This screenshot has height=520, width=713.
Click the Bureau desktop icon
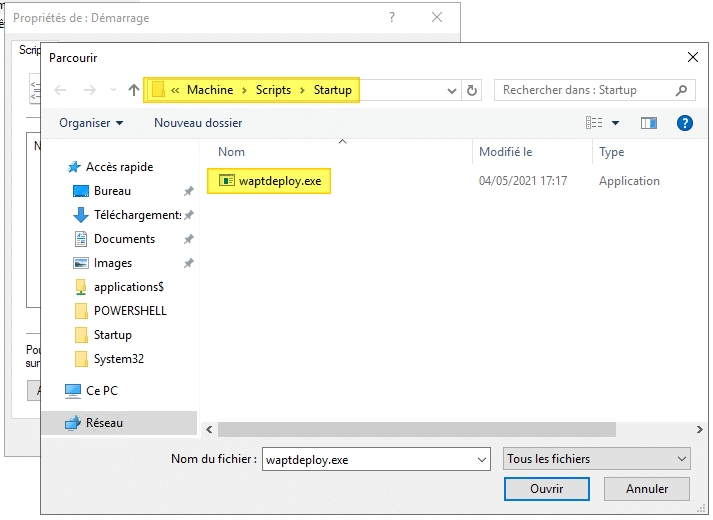pos(81,191)
